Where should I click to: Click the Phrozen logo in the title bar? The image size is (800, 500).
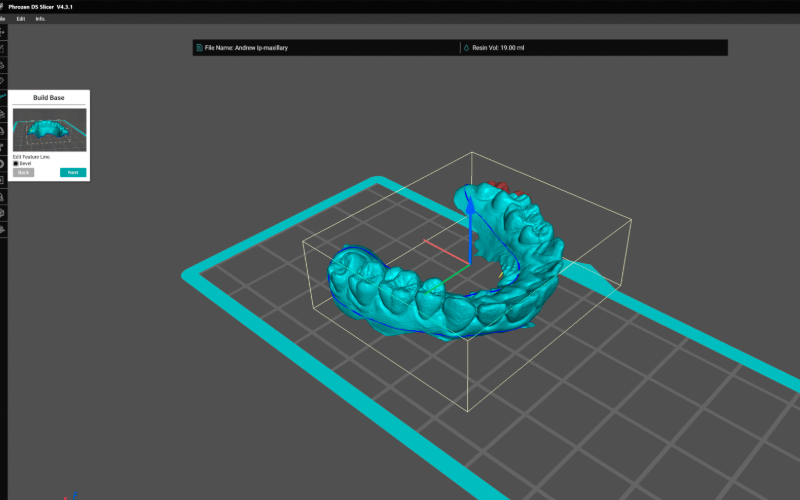[3, 7]
